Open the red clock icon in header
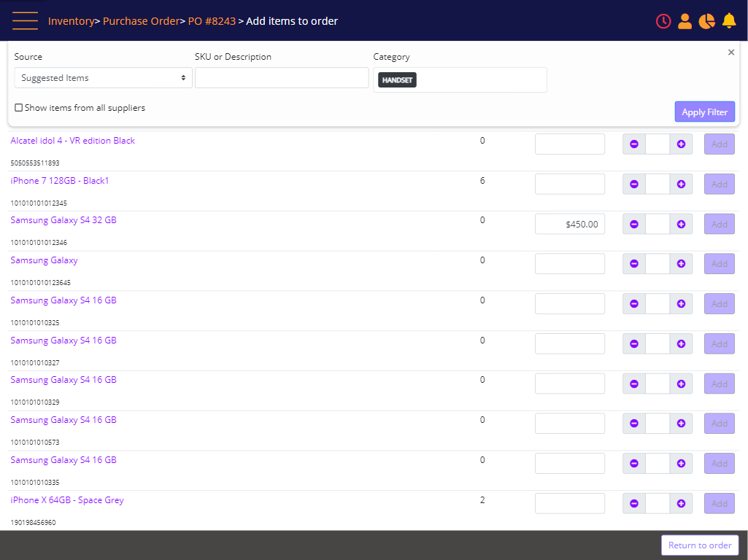This screenshot has width=748, height=560. tap(663, 21)
